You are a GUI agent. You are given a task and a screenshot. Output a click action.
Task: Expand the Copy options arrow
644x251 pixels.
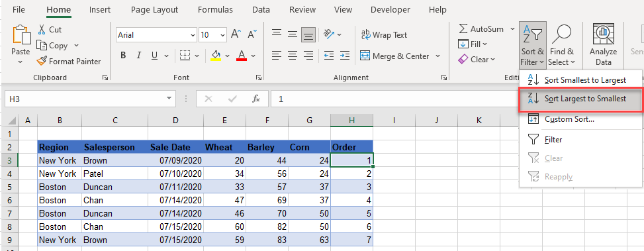[x=76, y=46]
